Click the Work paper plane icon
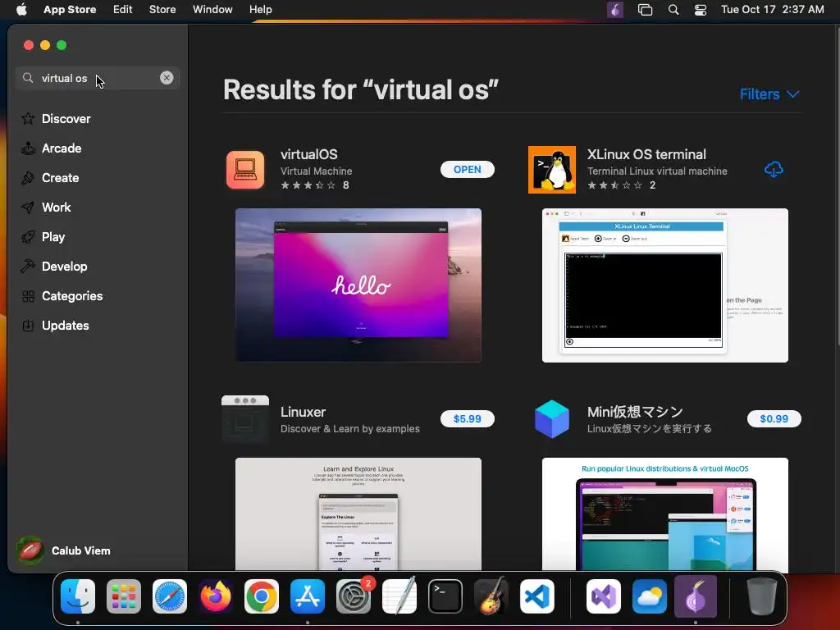This screenshot has width=840, height=630. tap(28, 208)
